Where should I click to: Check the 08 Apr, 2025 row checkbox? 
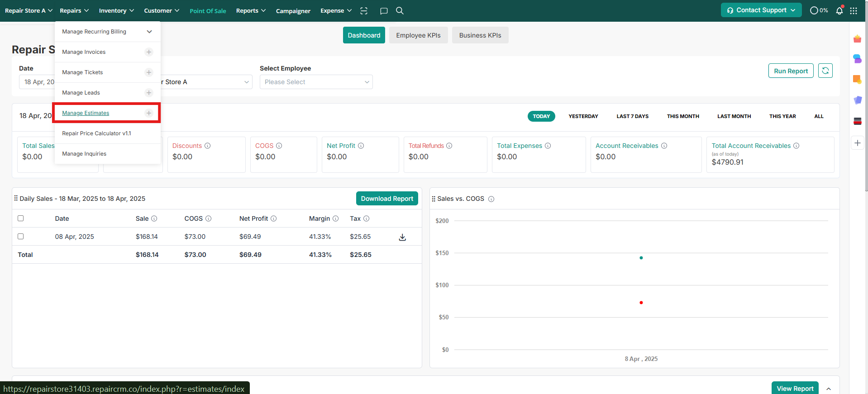coord(21,237)
